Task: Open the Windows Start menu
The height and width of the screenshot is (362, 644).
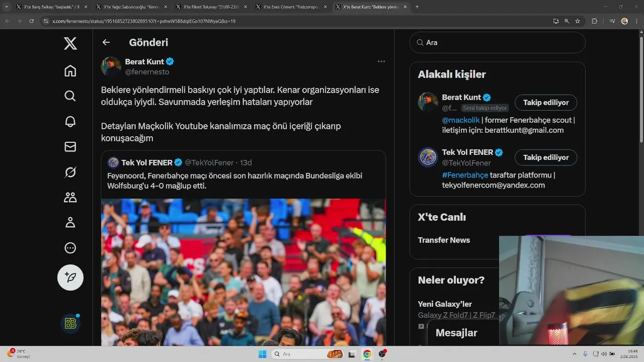Action: coord(262,354)
